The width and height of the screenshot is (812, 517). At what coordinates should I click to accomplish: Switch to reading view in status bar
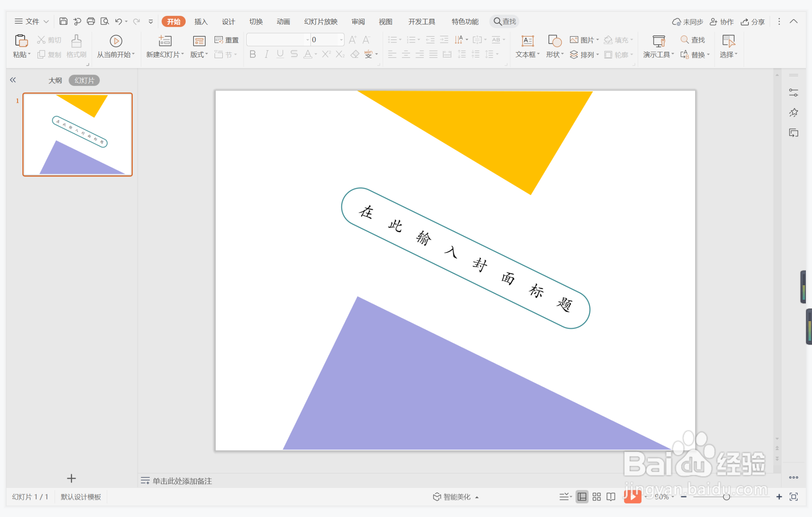click(x=611, y=497)
